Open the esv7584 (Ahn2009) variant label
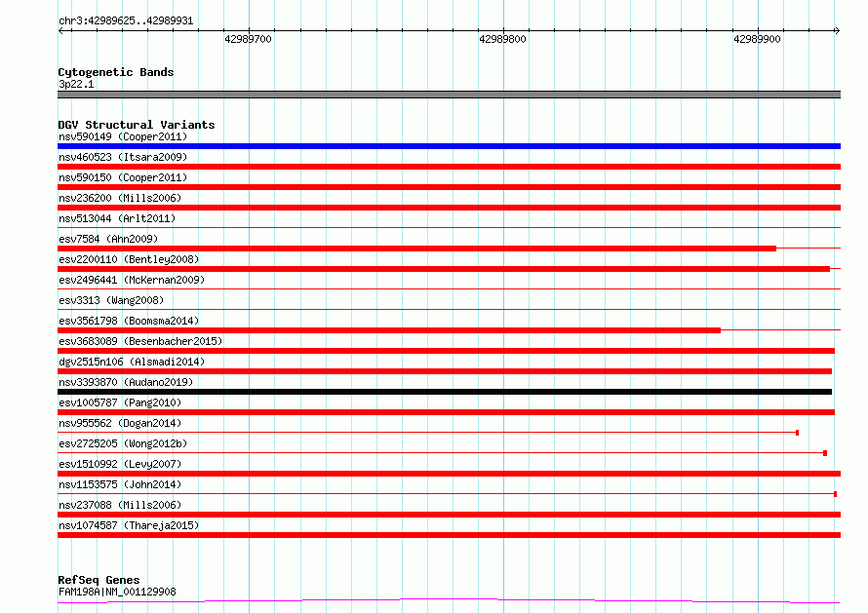 [x=108, y=239]
